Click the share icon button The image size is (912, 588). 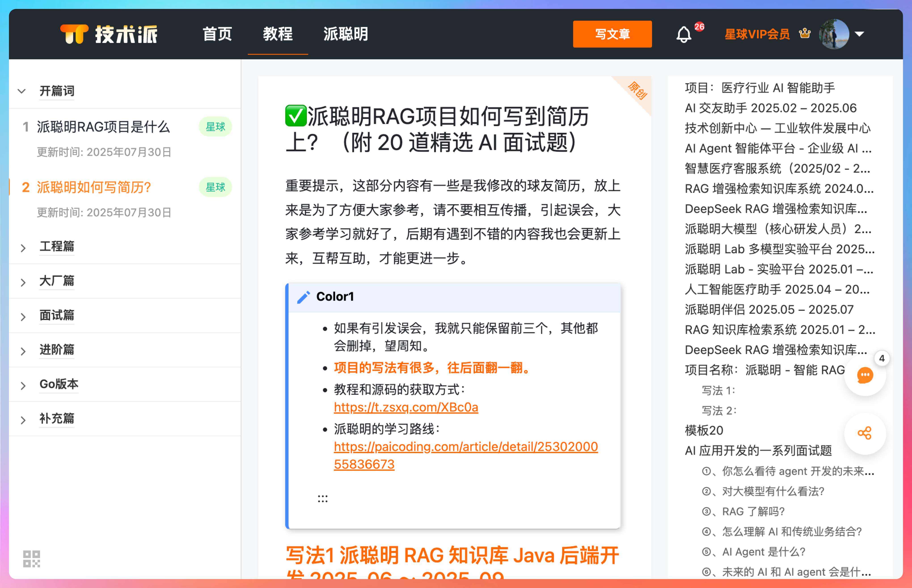(864, 433)
